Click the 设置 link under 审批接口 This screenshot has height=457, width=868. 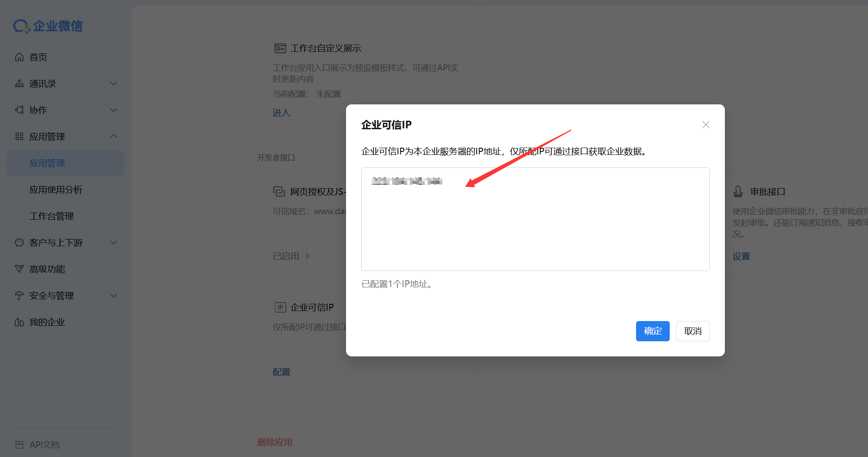pos(741,256)
